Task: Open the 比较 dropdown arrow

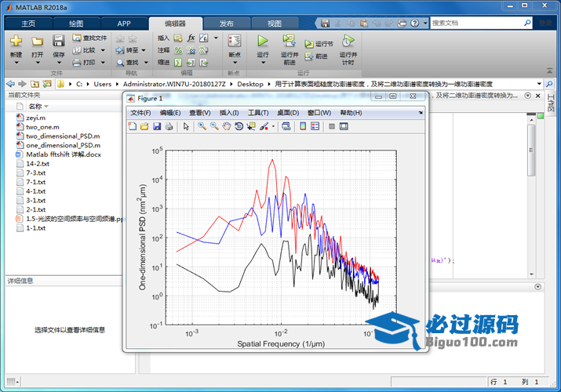Action: tap(103, 50)
